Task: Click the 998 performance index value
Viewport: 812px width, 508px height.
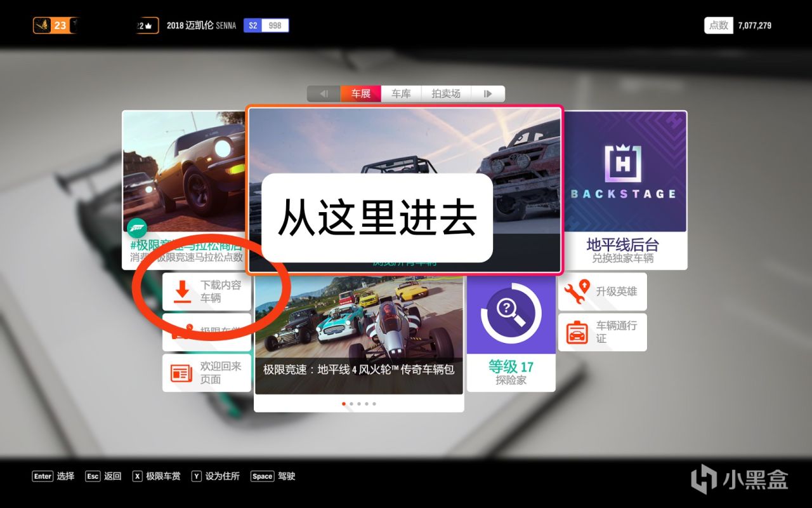Action: 275,25
